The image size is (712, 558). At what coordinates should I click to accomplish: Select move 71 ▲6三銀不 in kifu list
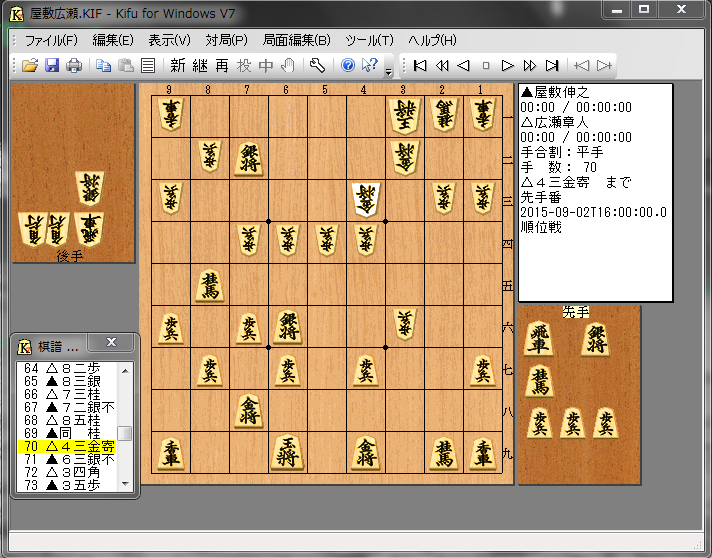(x=67, y=459)
